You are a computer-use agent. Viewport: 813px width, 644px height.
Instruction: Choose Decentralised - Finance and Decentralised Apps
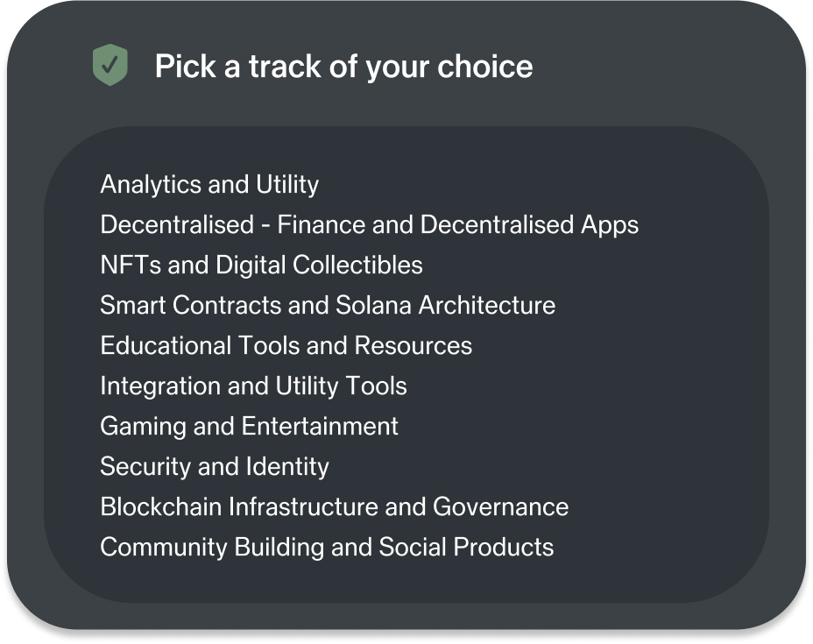tap(369, 225)
